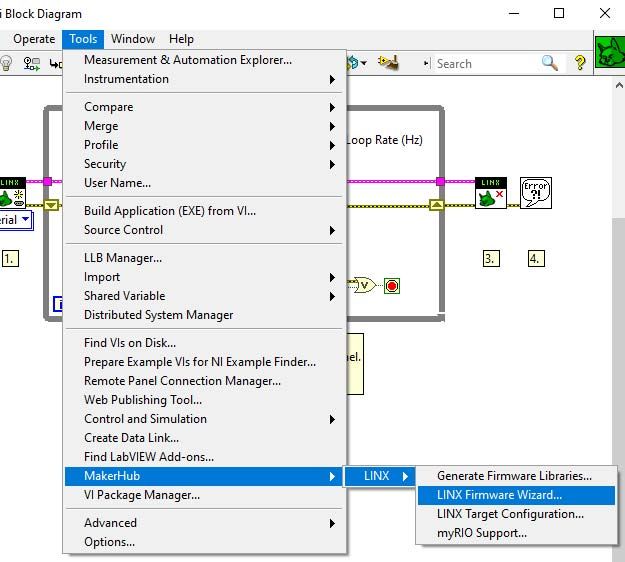The image size is (625, 562).
Task: Click the loop iteration terminal
Action: pyautogui.click(x=58, y=304)
